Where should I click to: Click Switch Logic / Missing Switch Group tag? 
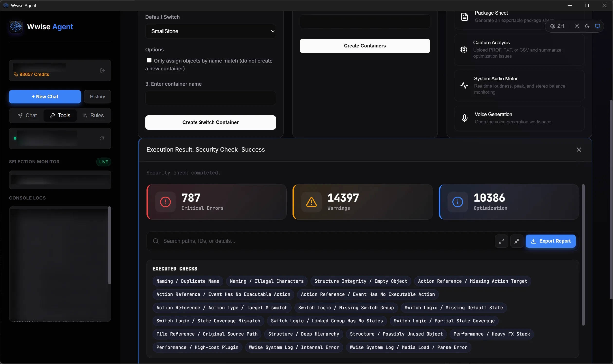pyautogui.click(x=346, y=308)
